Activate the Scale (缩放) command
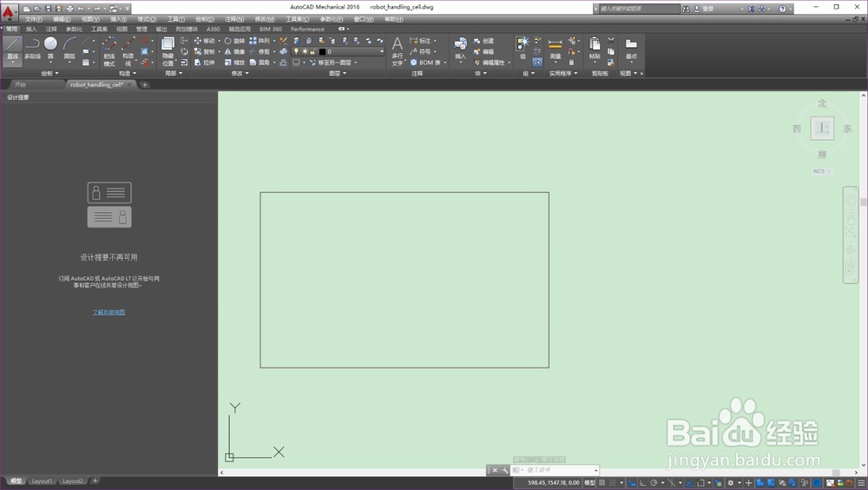868x490 pixels. point(234,63)
